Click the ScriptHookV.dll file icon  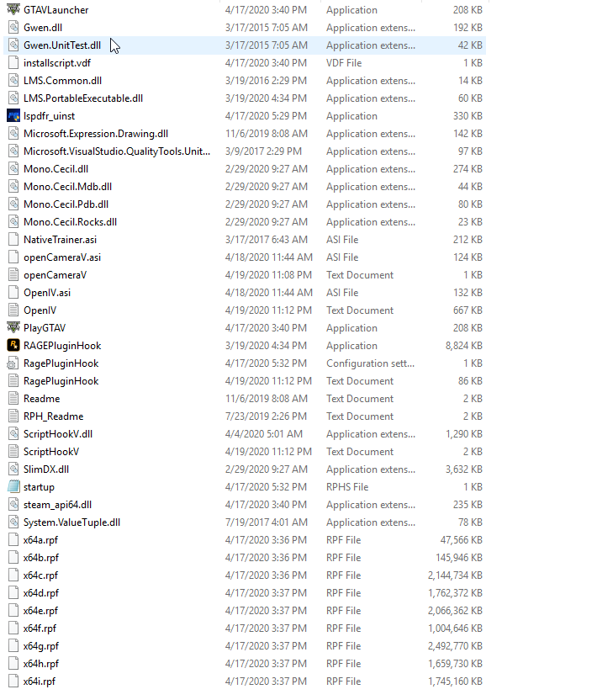(13, 434)
